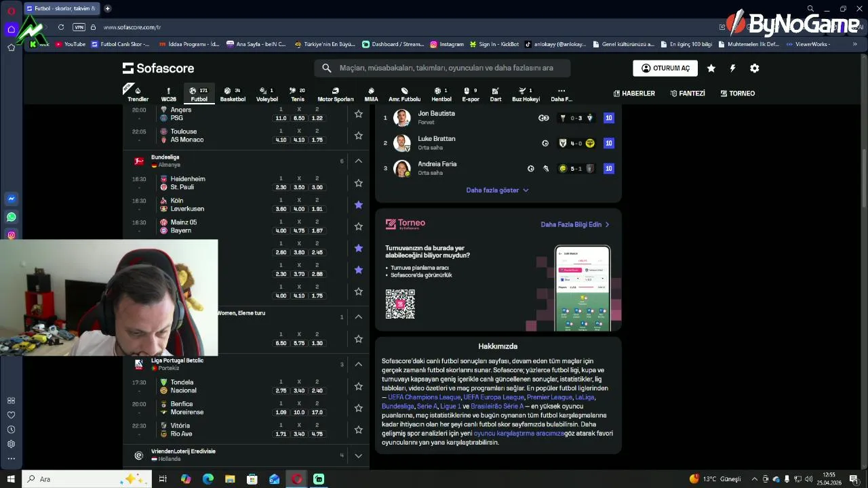
Task: Collapse the Liga Portugal Betclic section
Action: pos(359,365)
